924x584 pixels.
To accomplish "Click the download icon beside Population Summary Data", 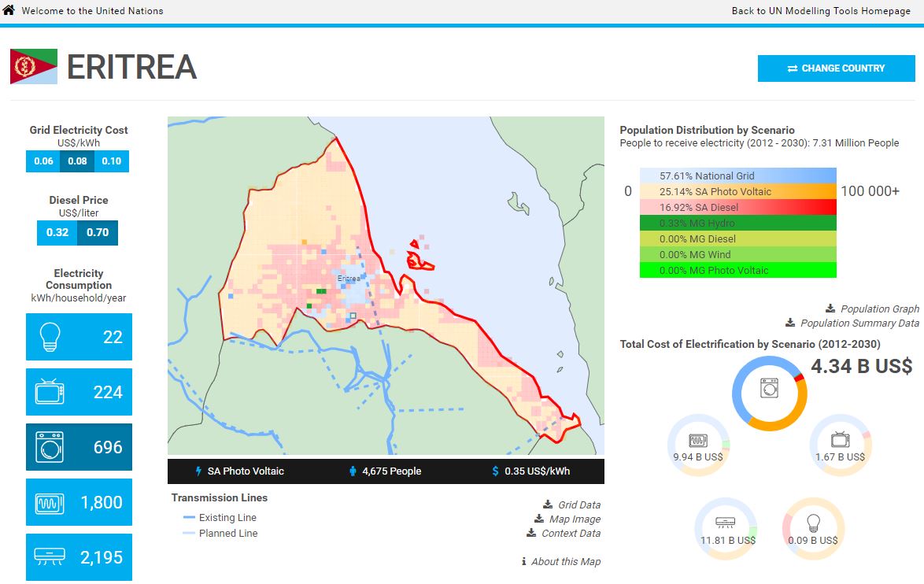I will pyautogui.click(x=791, y=323).
